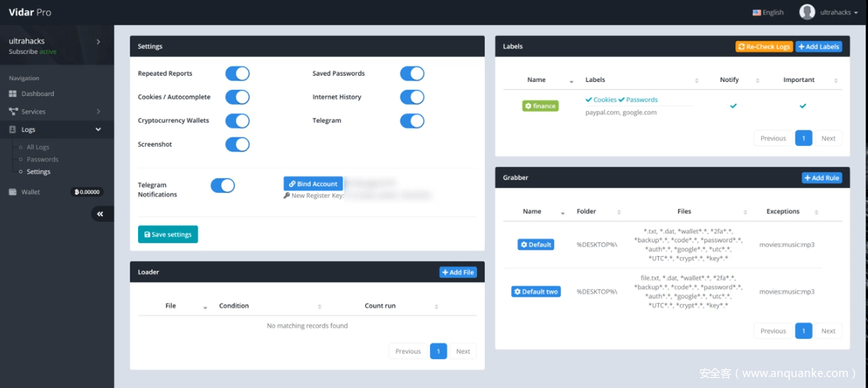Select page 1 in Labels pagination
868x388 pixels.
pos(804,138)
